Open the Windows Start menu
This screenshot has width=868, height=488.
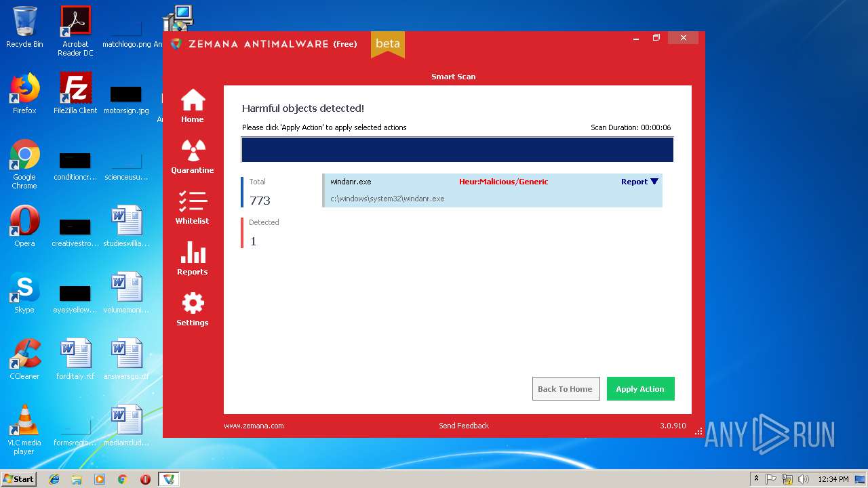point(19,479)
